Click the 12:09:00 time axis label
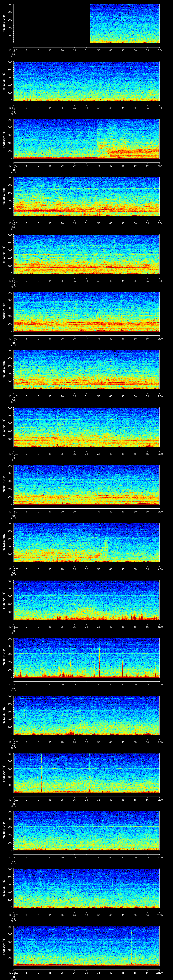Image resolution: width=173 pixels, height=980 pixels. tap(13, 338)
